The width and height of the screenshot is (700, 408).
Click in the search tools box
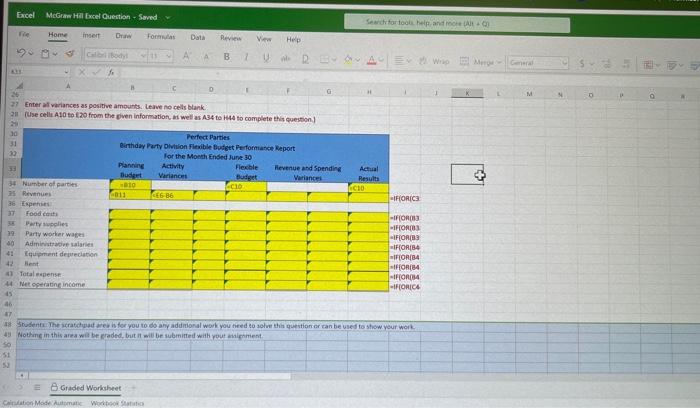click(x=457, y=22)
